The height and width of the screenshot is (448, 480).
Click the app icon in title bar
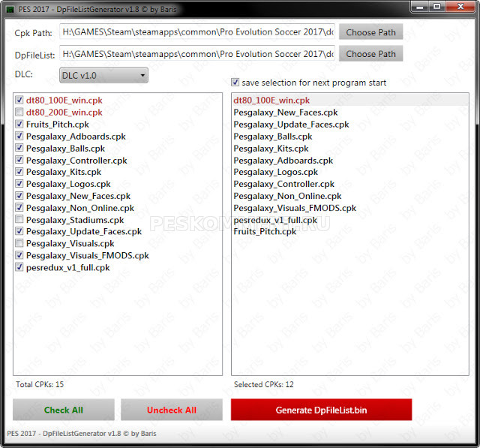point(10,9)
